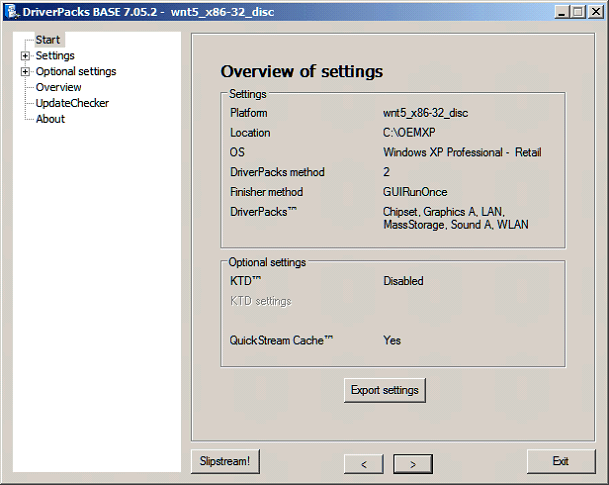The image size is (609, 485).
Task: Start the process with Slipstream! button
Action: [226, 461]
